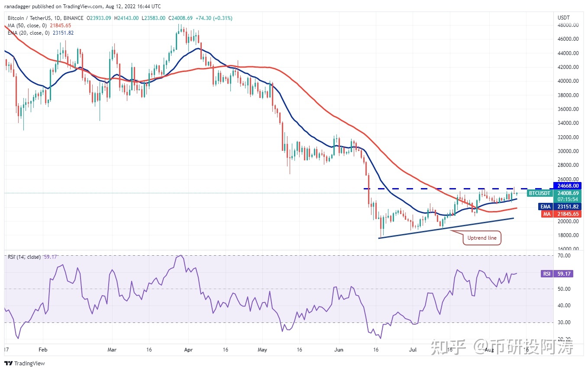Click the 40000.00 value on the price axis
This screenshot has width=588, height=371.
click(567, 81)
